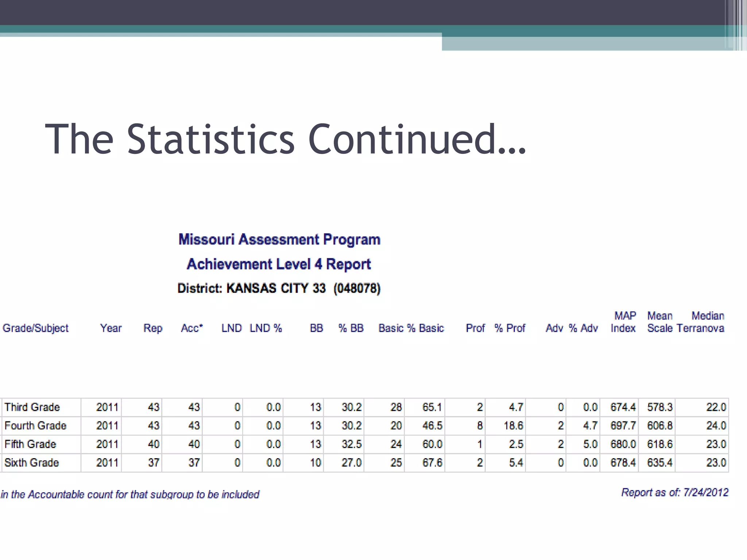Click the Fifth Grade % BB value 32.5

point(352,444)
